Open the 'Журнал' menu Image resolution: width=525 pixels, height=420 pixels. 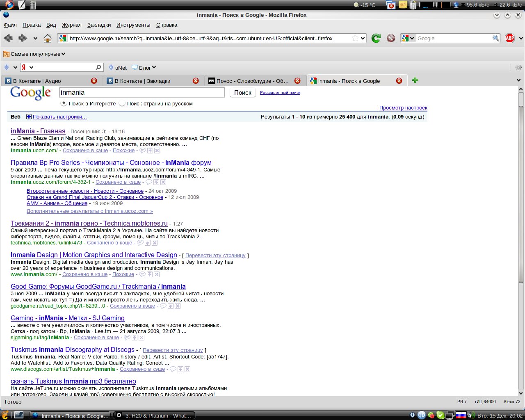pos(72,25)
